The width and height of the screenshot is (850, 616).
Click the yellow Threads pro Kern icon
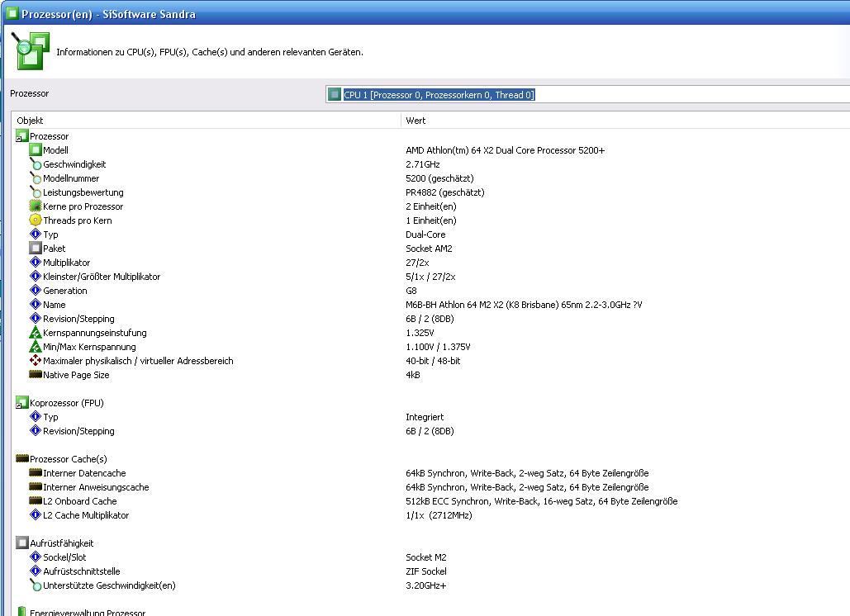pyautogui.click(x=36, y=220)
